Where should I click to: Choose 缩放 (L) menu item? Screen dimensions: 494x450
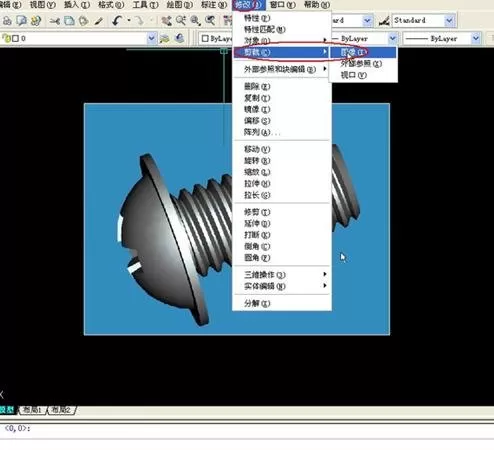(282, 172)
